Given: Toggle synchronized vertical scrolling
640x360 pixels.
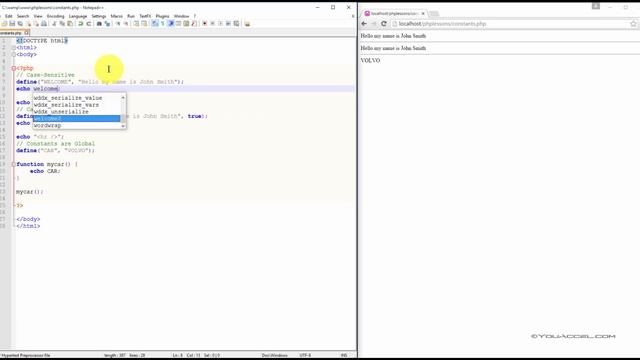Looking at the screenshot, I should click(x=136, y=24).
